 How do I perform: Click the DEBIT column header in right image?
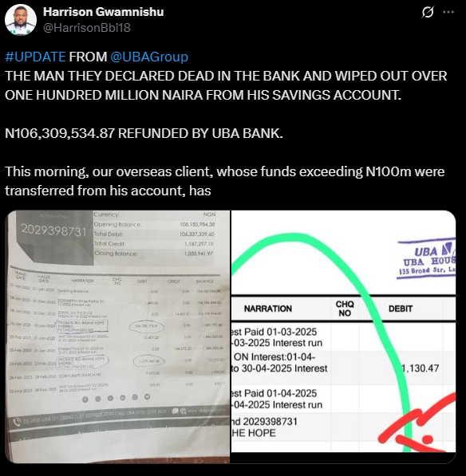click(x=401, y=309)
